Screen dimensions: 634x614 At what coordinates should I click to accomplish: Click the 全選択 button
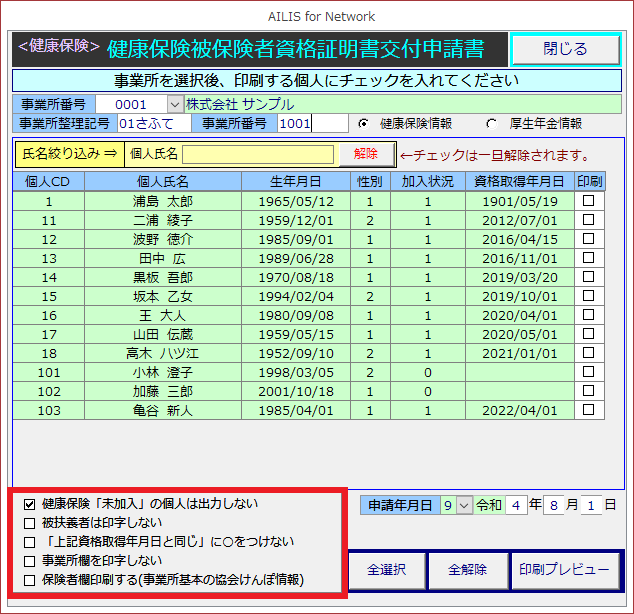point(386,570)
